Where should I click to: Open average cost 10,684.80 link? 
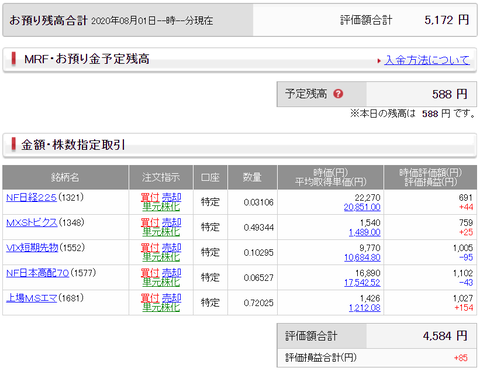tap(362, 258)
